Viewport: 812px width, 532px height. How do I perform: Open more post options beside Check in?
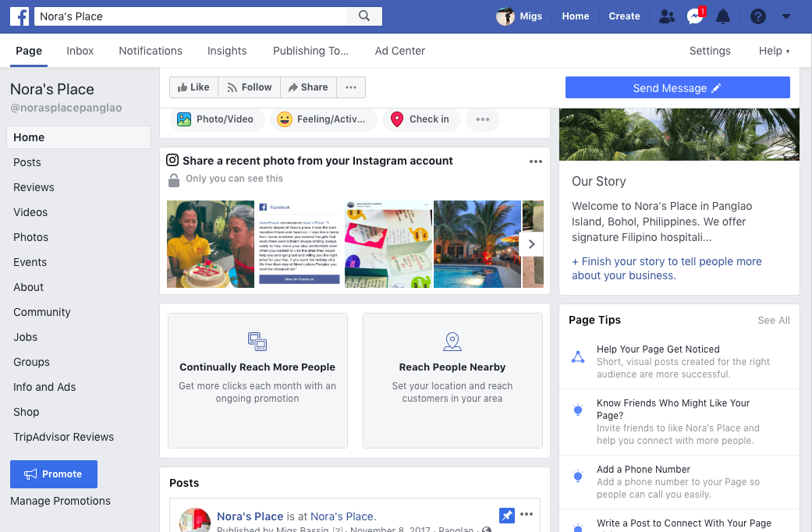(x=483, y=119)
